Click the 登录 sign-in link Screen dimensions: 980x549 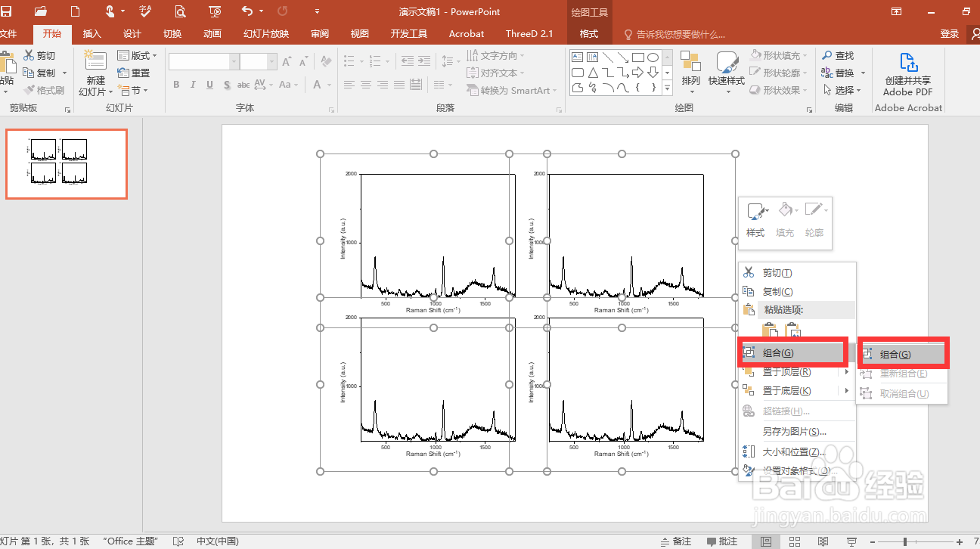[949, 34]
